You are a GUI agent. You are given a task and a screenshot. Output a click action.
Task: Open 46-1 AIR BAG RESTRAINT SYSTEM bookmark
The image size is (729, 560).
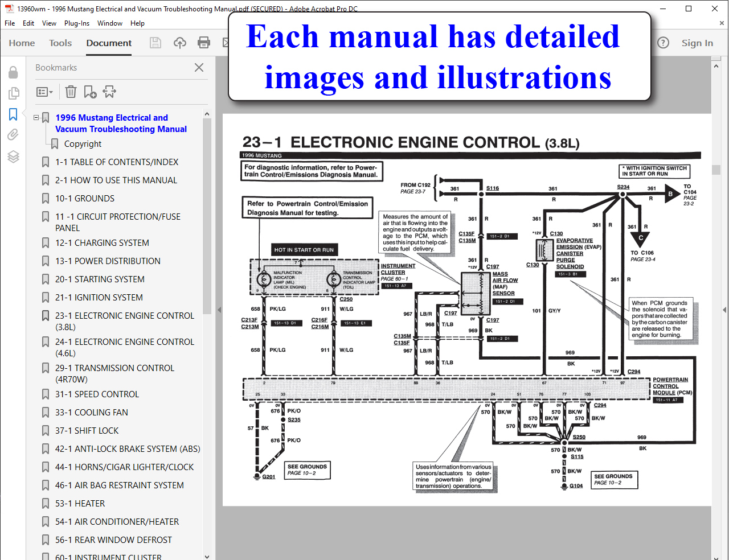(x=120, y=485)
